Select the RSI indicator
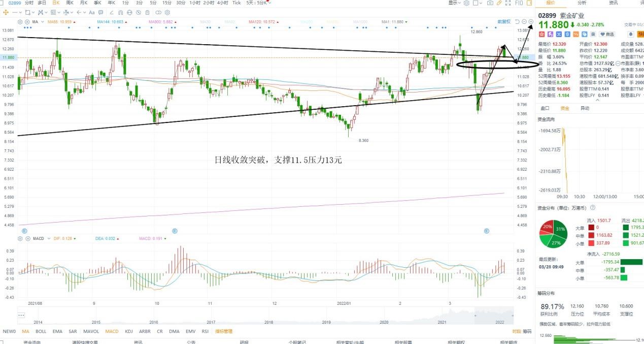 pyautogui.click(x=206, y=331)
